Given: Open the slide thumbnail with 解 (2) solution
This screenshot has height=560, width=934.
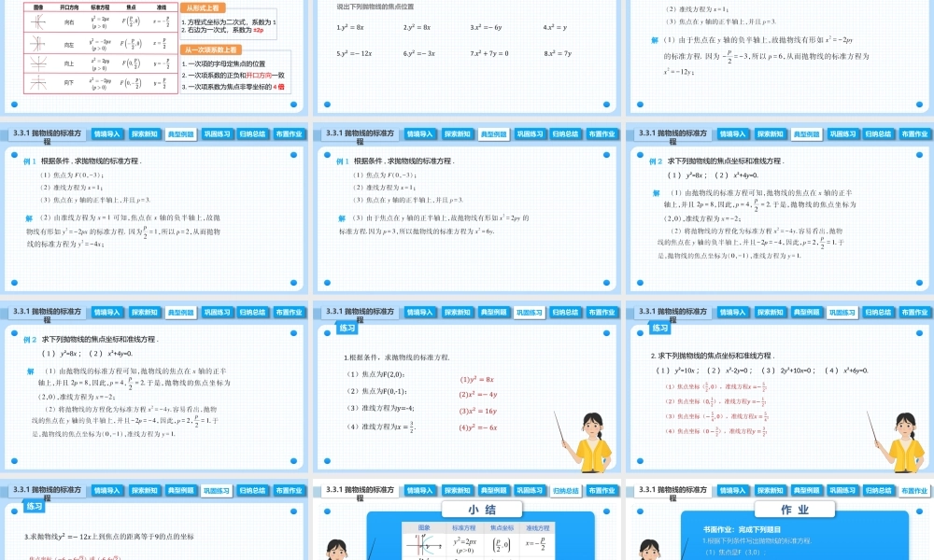Looking at the screenshot, I should [x=154, y=208].
